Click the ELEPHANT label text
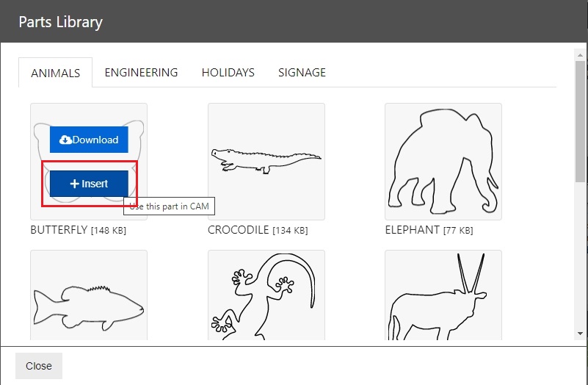Image resolution: width=588 pixels, height=385 pixels. [412, 230]
